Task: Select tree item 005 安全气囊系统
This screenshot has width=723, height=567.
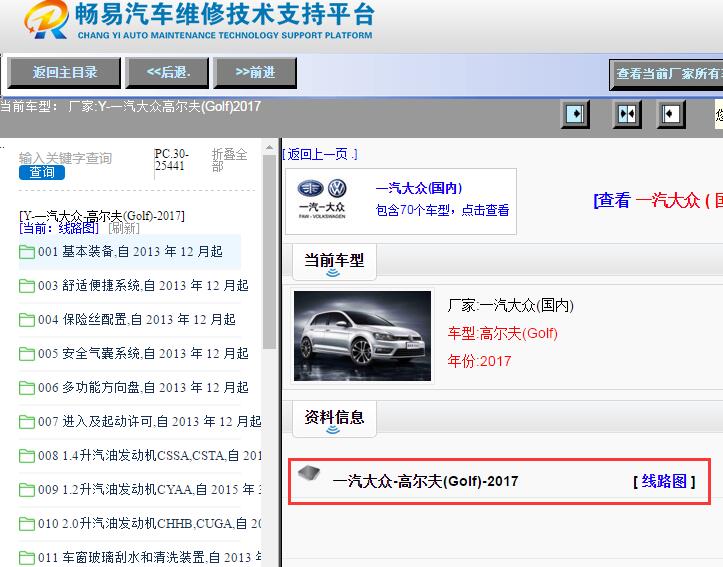Action: pyautogui.click(x=143, y=354)
